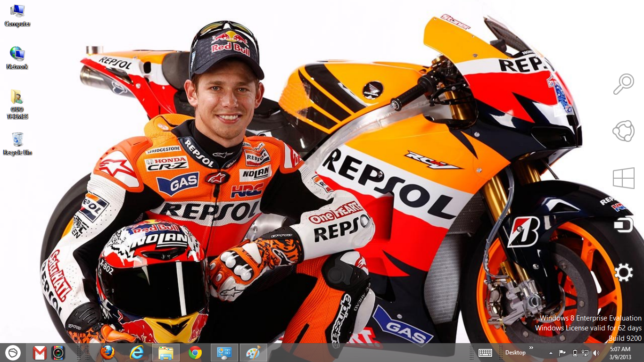This screenshot has height=362, width=644.
Task: Open the OUO THEMES folder
Action: (x=17, y=104)
